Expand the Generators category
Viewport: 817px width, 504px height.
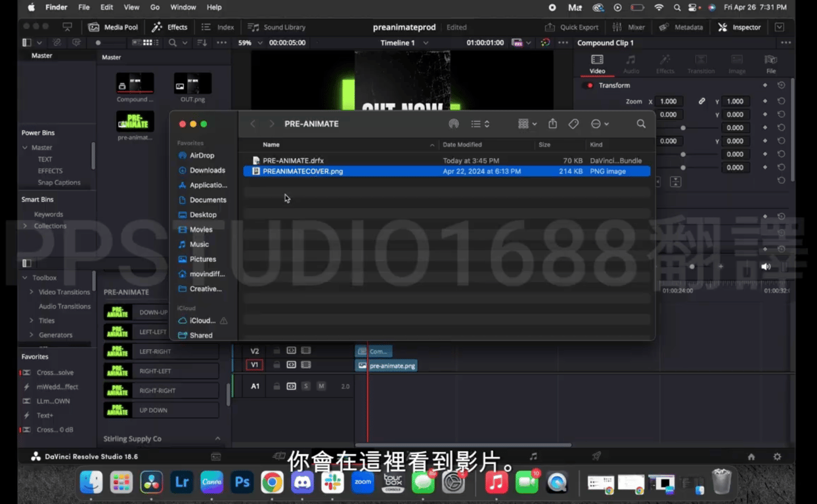(31, 335)
